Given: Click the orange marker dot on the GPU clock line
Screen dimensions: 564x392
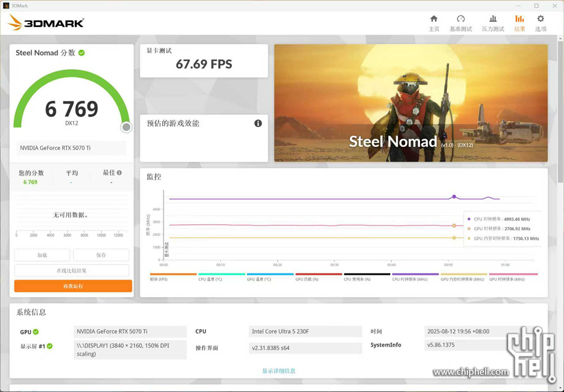Looking at the screenshot, I should [454, 226].
